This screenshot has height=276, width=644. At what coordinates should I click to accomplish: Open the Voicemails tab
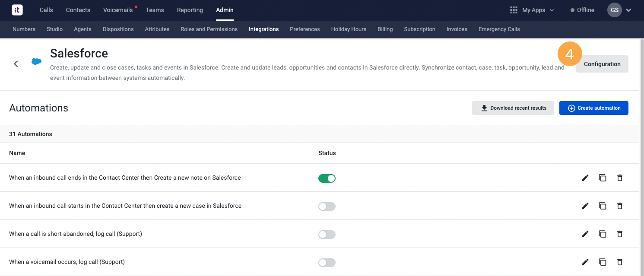118,10
